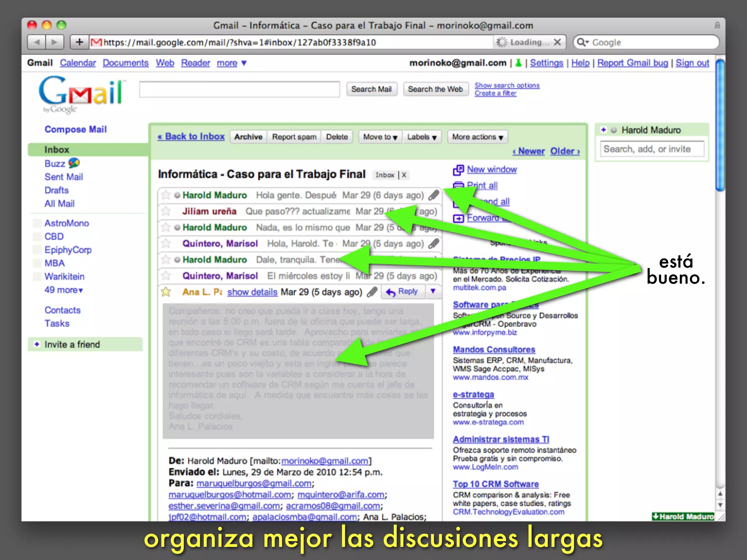Star the Quintero, Marisol 'Hola, Harold' message
747x560 pixels.
tap(166, 243)
